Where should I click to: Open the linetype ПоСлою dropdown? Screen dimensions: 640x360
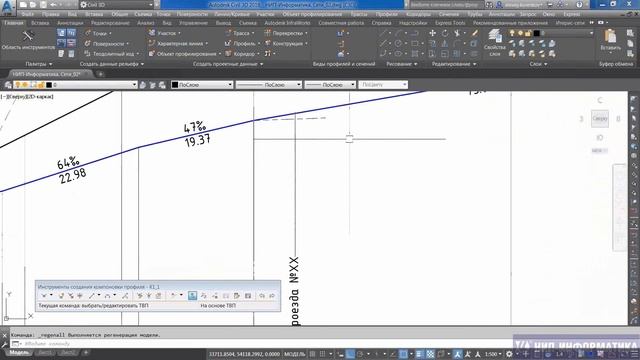[x=269, y=85]
